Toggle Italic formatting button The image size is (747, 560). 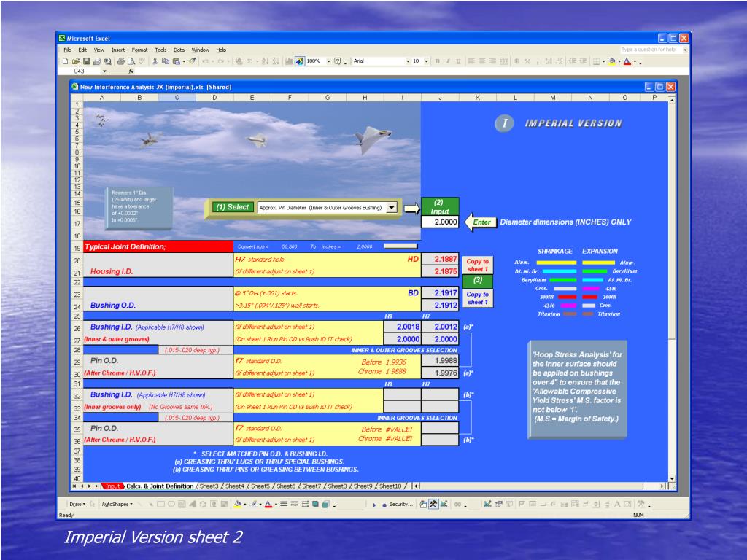447,61
